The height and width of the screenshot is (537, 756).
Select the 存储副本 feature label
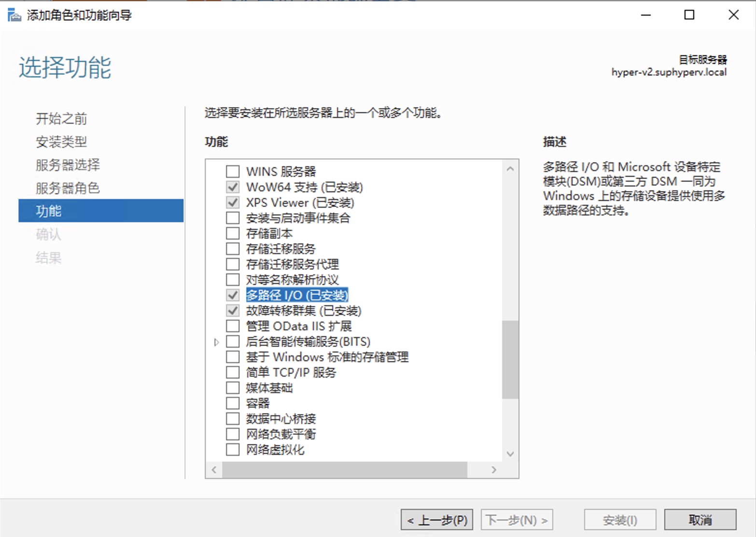(x=269, y=233)
